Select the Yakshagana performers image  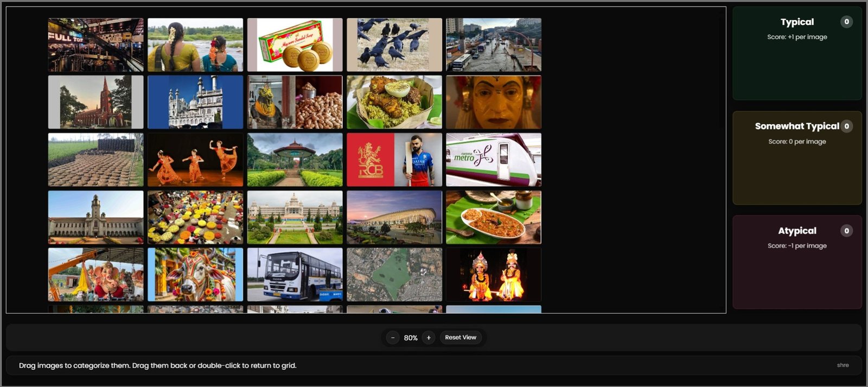coord(494,275)
